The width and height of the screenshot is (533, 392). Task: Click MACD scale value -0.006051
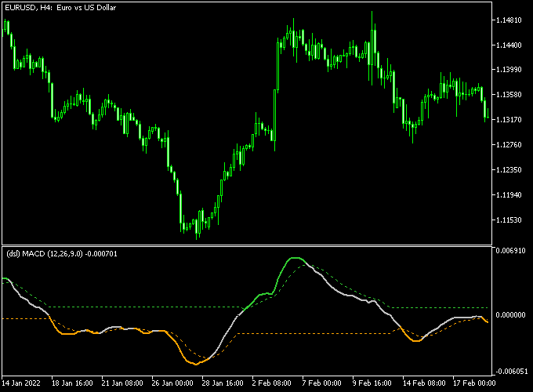tap(511, 372)
